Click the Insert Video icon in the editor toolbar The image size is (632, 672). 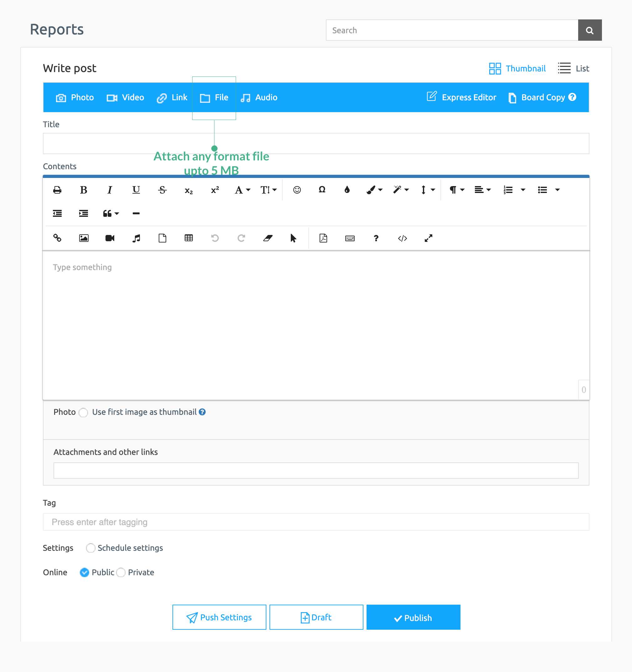(x=110, y=238)
